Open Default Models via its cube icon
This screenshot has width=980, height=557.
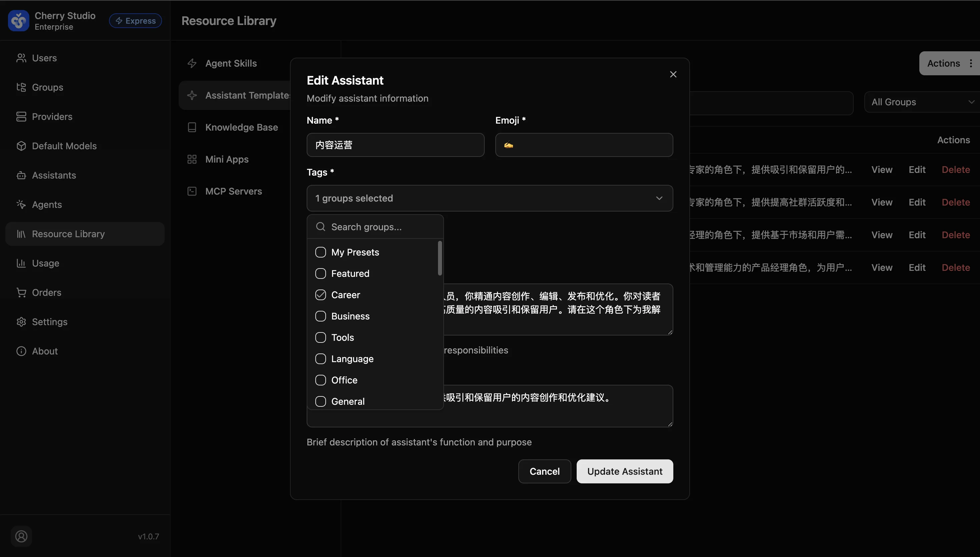pos(21,146)
